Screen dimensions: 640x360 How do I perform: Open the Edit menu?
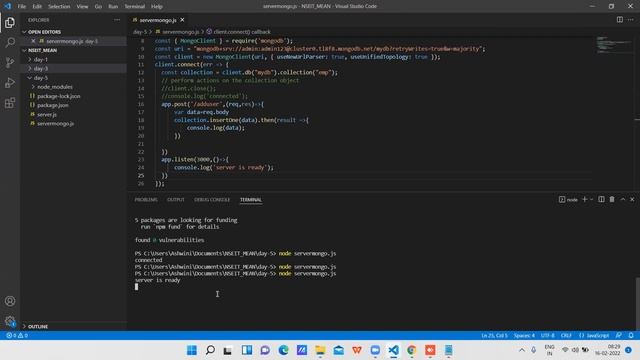click(37, 6)
